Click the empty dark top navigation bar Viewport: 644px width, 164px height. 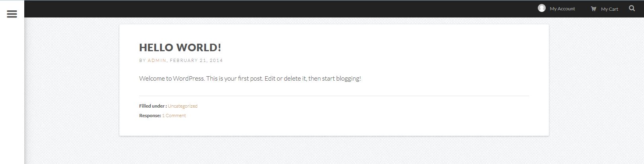point(278,9)
